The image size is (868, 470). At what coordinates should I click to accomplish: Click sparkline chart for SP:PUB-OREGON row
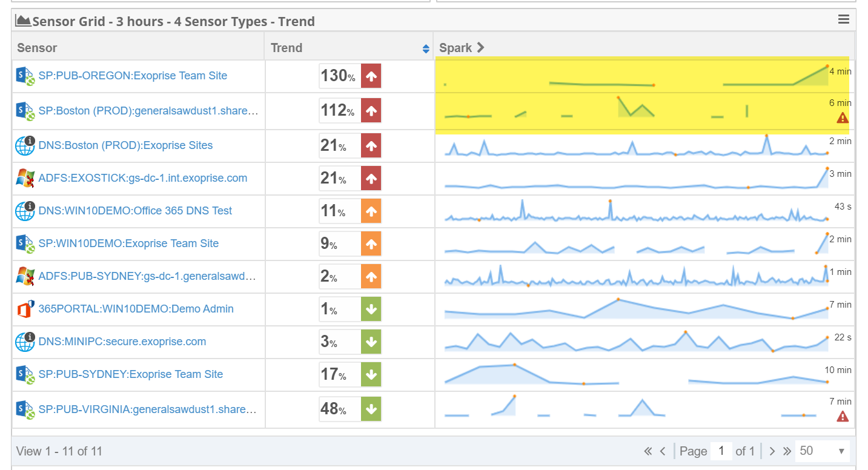pyautogui.click(x=636, y=76)
